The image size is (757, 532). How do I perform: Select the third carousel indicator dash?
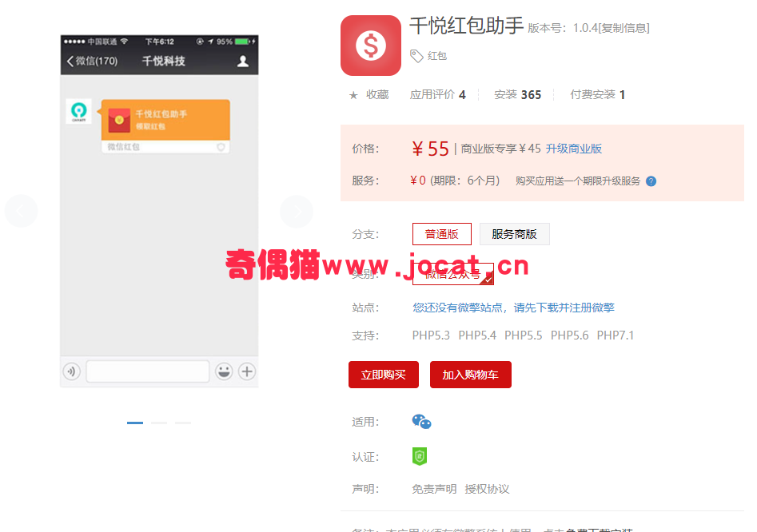[183, 423]
